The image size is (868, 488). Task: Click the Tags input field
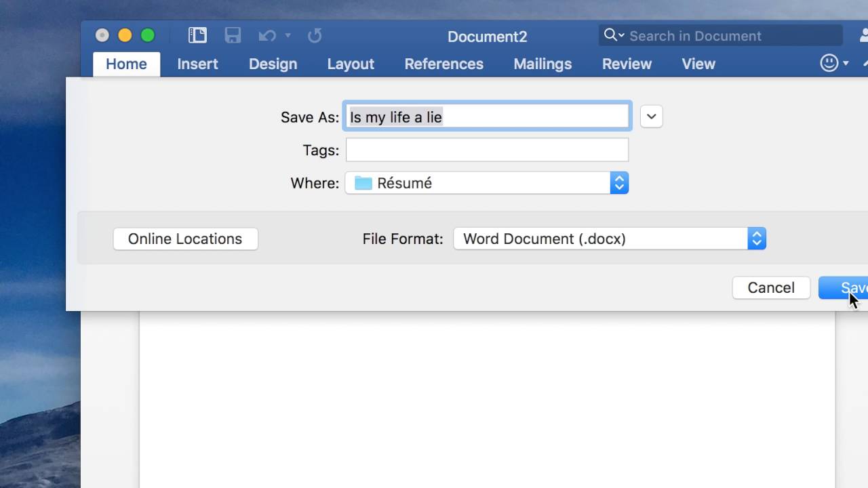click(487, 150)
